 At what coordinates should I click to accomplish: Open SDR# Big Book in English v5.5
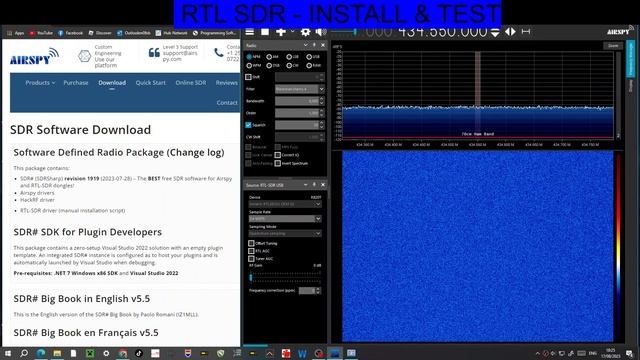click(x=82, y=299)
